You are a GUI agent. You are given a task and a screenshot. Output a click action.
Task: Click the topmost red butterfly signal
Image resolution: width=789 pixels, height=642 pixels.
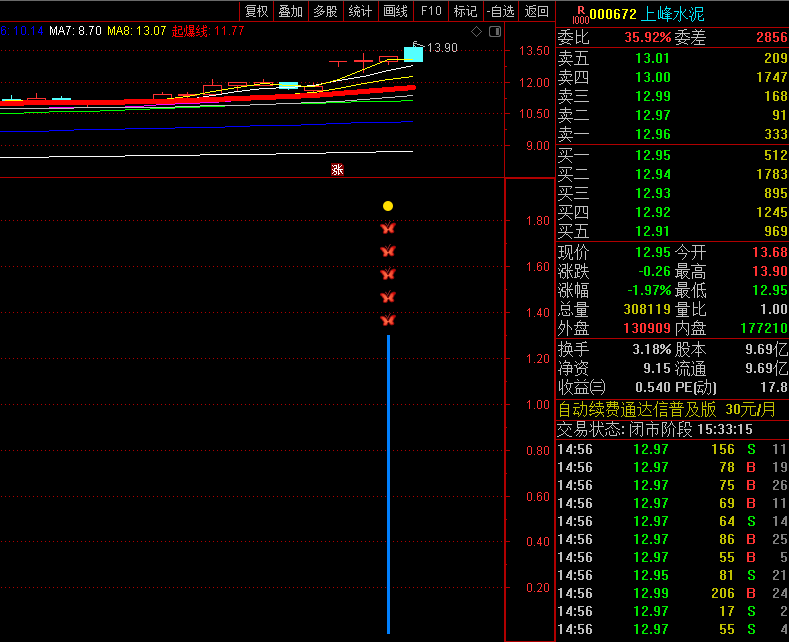[x=388, y=229]
